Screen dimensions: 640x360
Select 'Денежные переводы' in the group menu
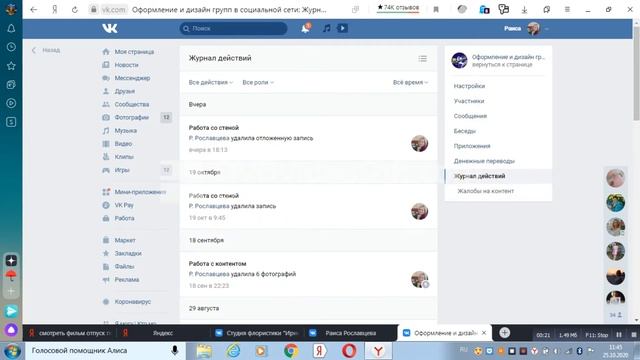484,161
